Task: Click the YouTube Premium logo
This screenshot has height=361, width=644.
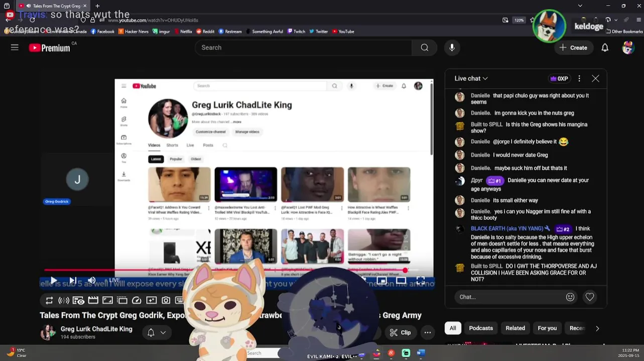Action: tap(49, 48)
